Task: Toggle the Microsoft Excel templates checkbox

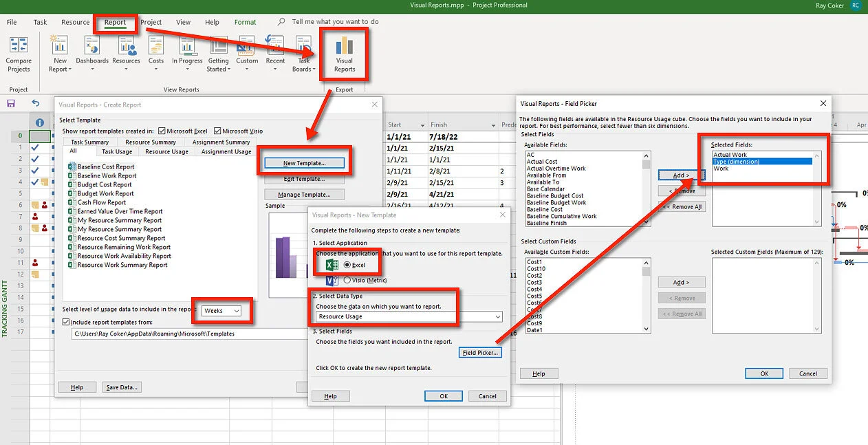Action: 162,131
